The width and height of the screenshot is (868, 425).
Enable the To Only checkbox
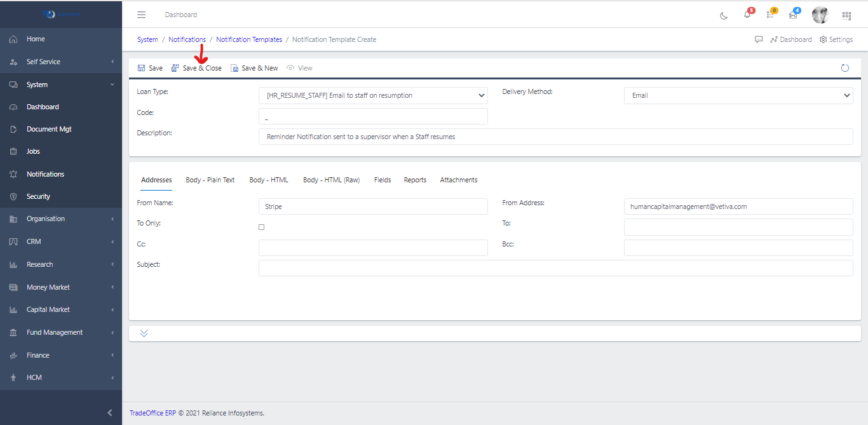(261, 227)
